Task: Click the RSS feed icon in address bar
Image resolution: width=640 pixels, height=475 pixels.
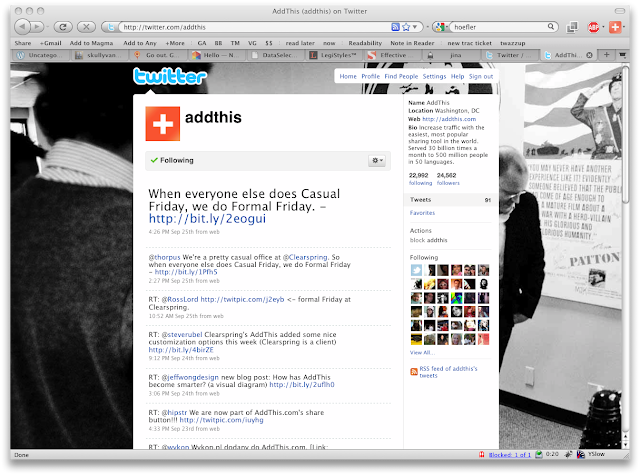Action: click(395, 27)
